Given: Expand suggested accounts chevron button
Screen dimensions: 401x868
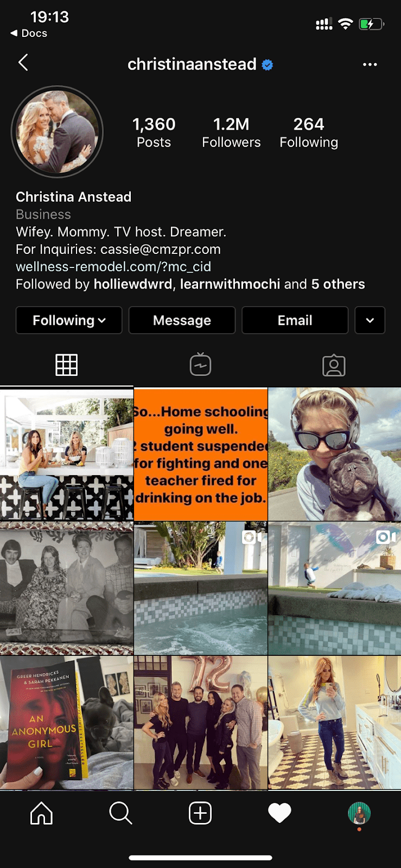Looking at the screenshot, I should point(370,320).
